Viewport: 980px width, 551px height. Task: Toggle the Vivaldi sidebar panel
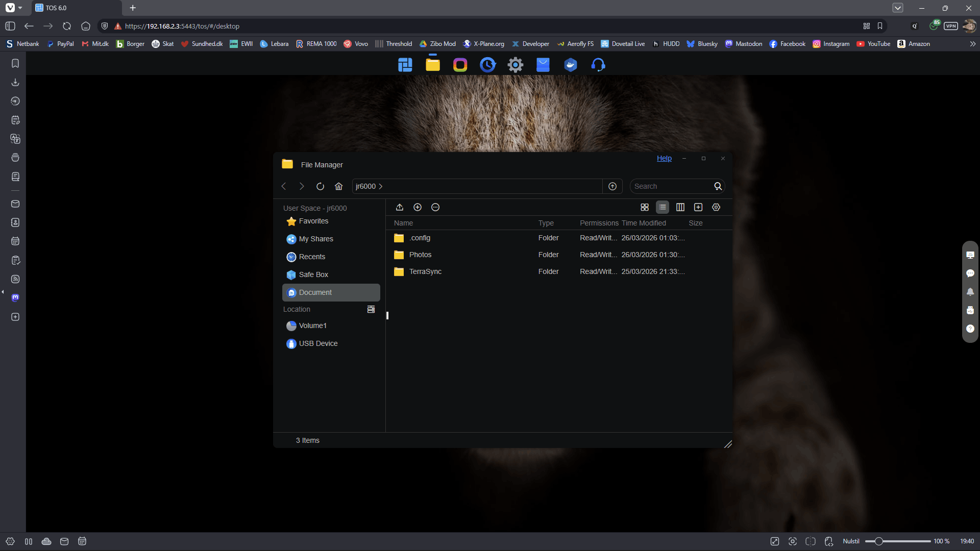[x=10, y=26]
